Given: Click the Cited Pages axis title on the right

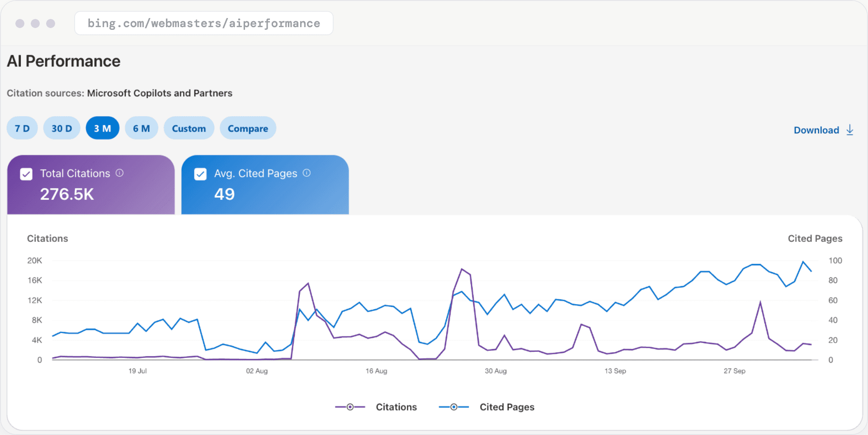Looking at the screenshot, I should click(x=815, y=238).
